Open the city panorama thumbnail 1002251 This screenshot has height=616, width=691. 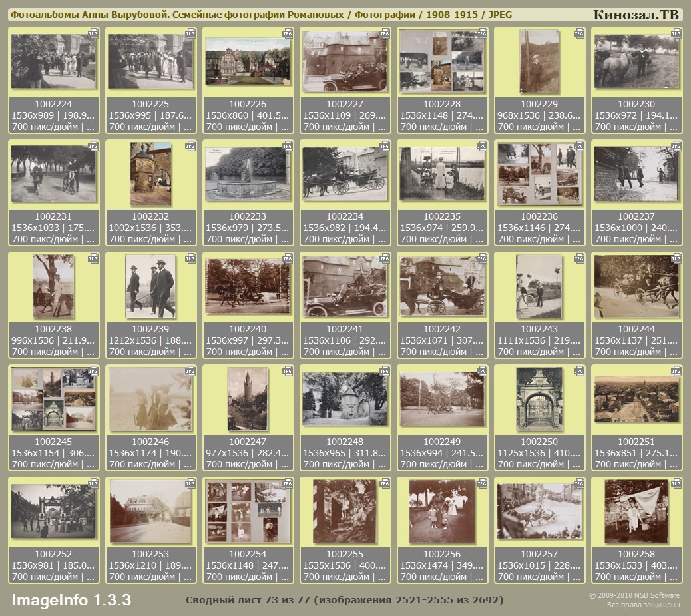636,399
